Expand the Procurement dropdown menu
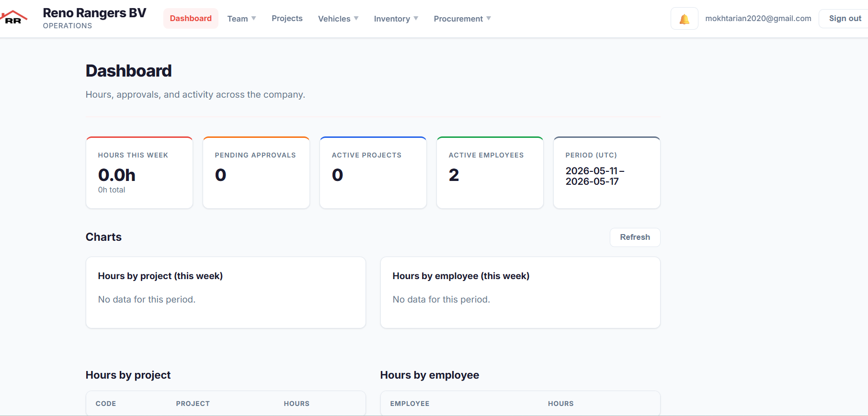The width and height of the screenshot is (868, 416). pos(462,19)
